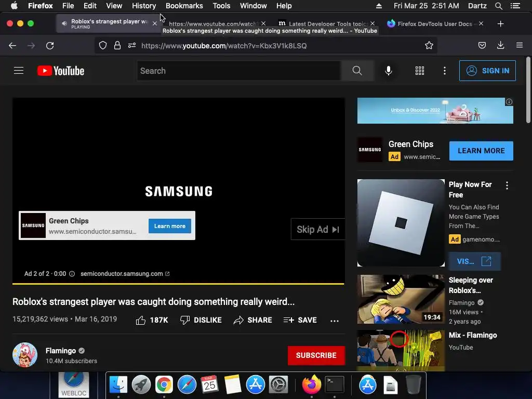The width and height of the screenshot is (532, 399).
Task: Subscribe to the Flamingo channel
Action: click(x=316, y=355)
